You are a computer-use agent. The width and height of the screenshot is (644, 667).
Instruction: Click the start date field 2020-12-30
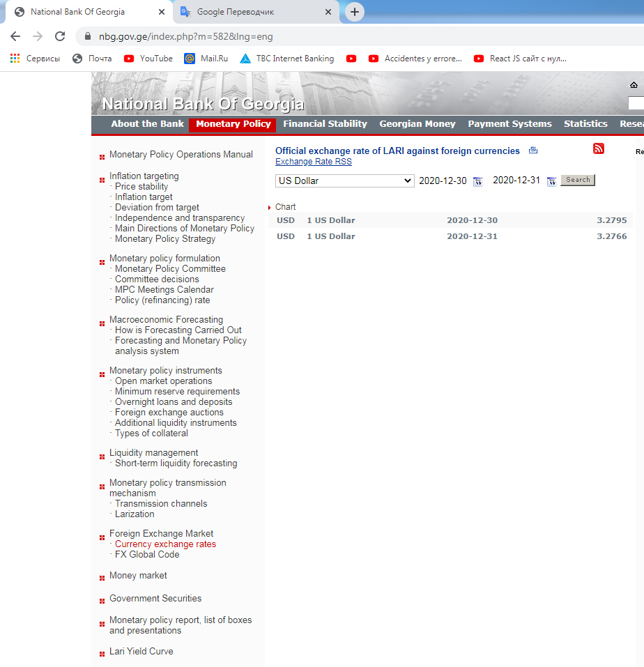point(443,181)
